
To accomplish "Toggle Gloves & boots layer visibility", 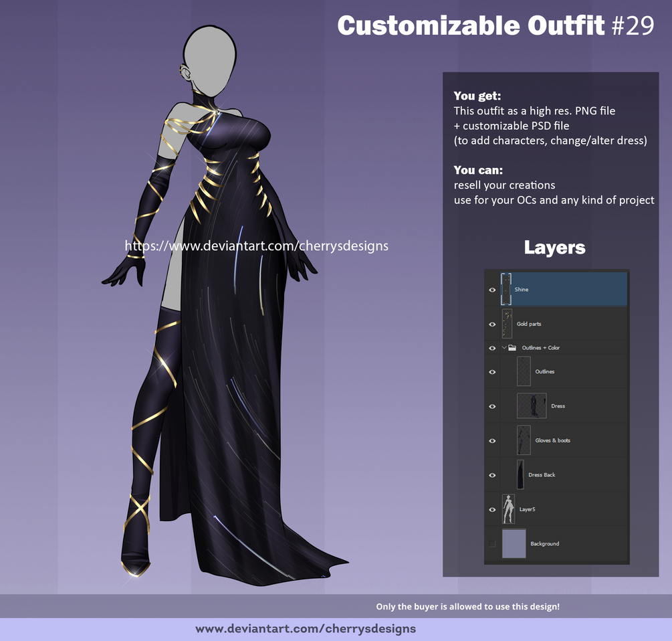I will coord(492,440).
